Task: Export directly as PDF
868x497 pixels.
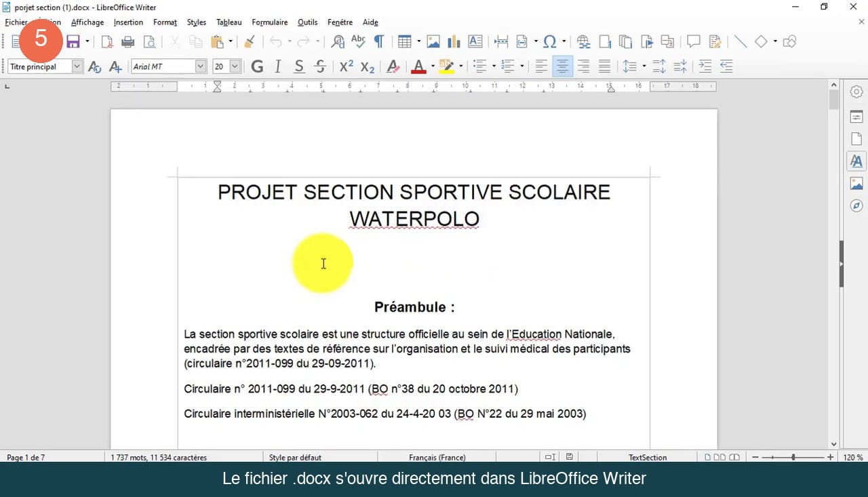Action: (107, 42)
